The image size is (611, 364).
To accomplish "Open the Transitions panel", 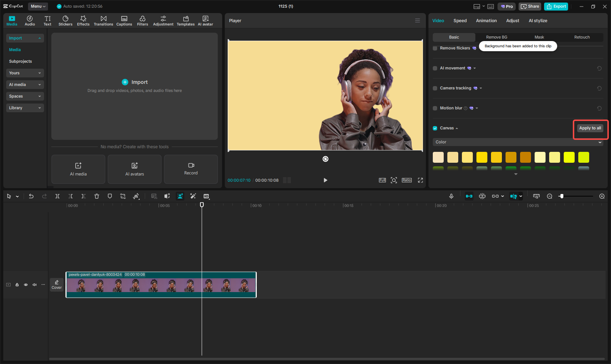I will (x=103, y=21).
